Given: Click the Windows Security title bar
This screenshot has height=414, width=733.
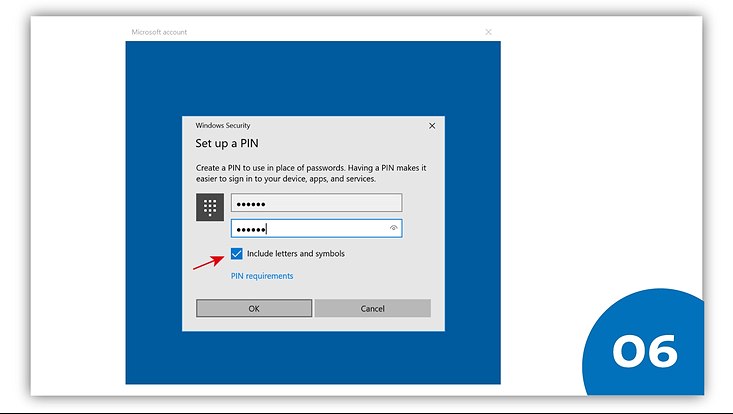Looking at the screenshot, I should tap(300, 126).
